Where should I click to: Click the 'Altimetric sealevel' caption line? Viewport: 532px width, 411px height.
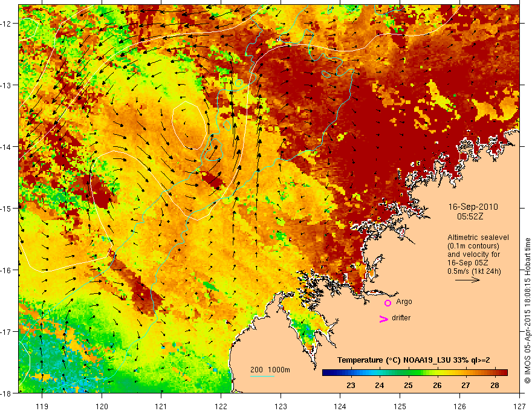click(478, 238)
